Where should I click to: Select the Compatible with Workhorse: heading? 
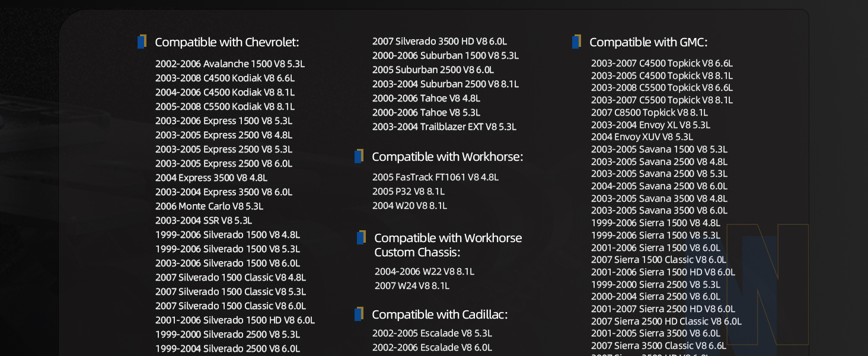[x=448, y=157]
